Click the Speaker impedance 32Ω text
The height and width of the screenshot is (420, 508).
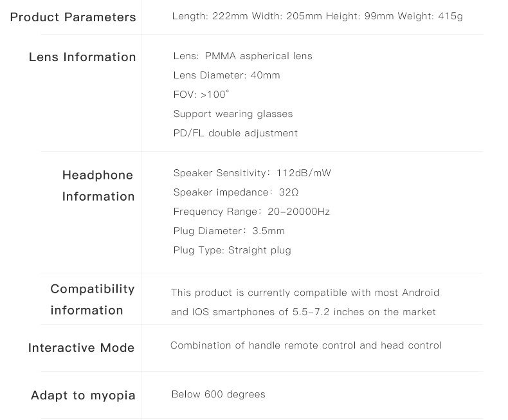(236, 192)
